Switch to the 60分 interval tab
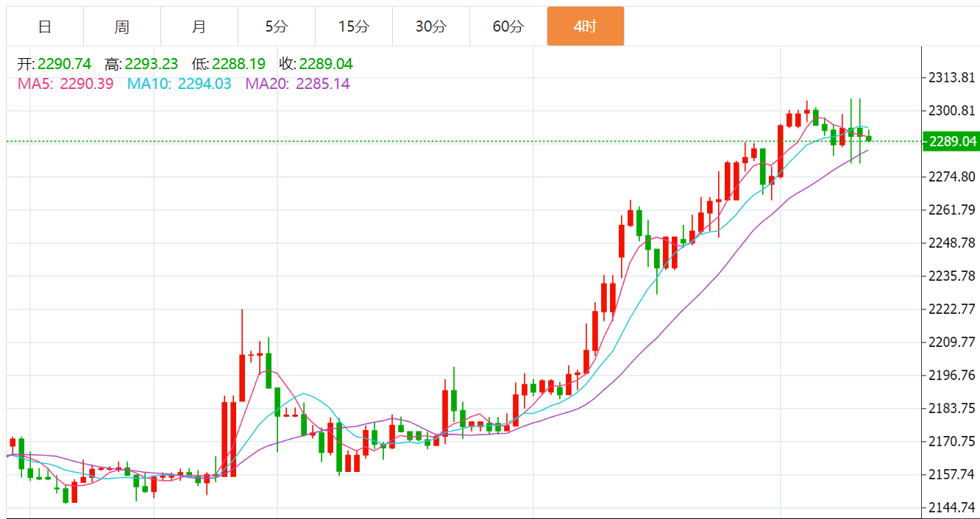The height and width of the screenshot is (519, 980). click(x=508, y=26)
